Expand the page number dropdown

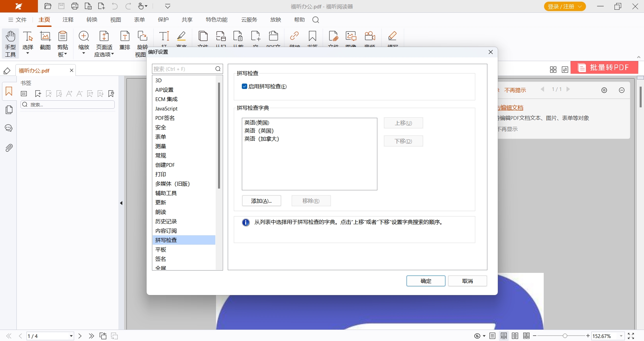tap(71, 336)
